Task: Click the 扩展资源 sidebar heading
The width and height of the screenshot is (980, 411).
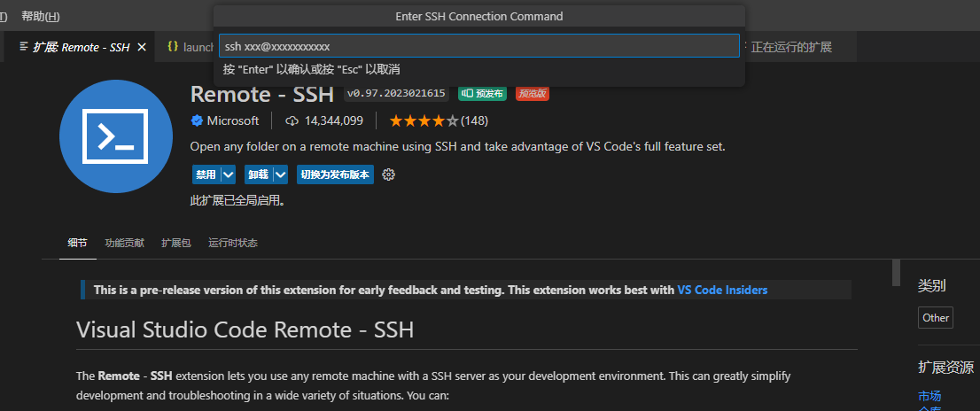Action: pyautogui.click(x=945, y=367)
